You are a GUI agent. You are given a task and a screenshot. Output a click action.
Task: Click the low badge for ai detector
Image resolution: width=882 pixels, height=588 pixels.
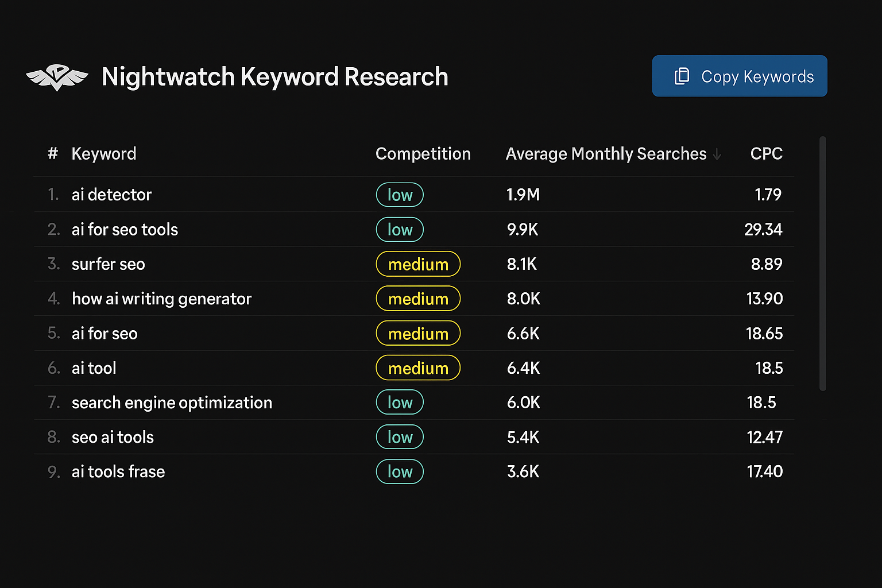click(400, 195)
